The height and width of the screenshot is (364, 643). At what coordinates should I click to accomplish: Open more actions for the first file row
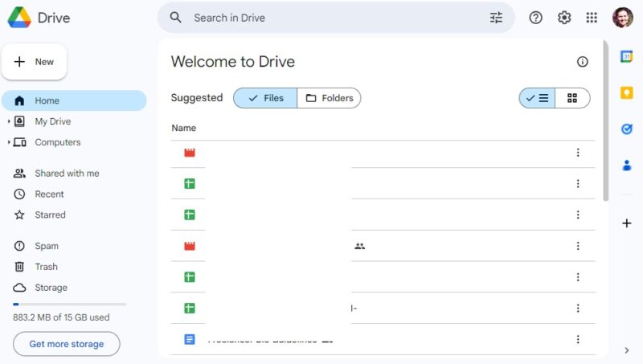[x=578, y=153]
